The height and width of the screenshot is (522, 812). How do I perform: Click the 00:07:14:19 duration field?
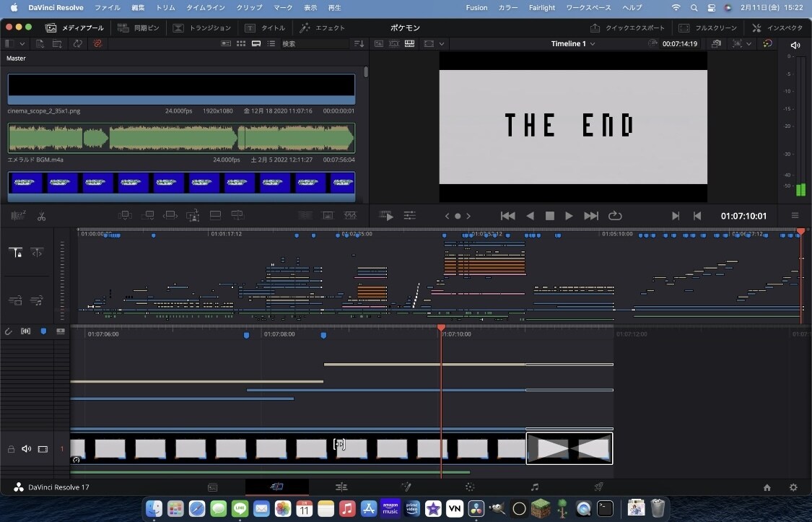click(x=679, y=44)
